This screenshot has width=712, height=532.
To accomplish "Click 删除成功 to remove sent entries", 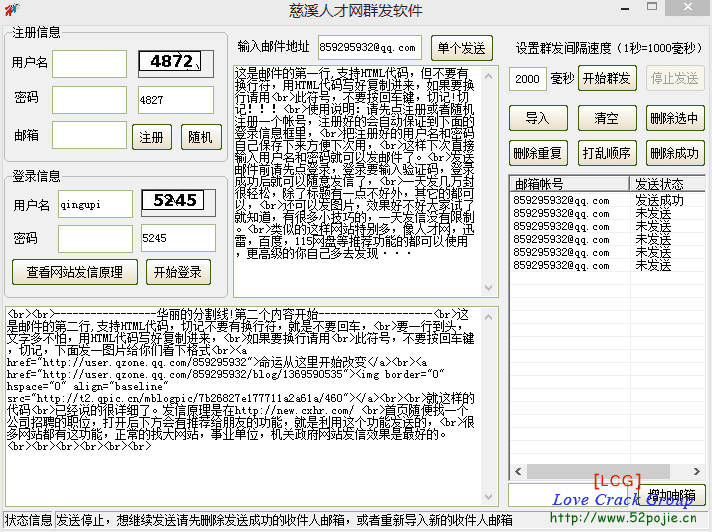I will 675,153.
